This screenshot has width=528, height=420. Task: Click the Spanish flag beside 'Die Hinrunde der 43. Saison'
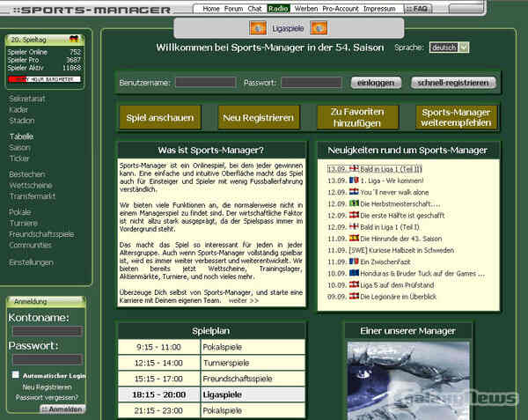[x=354, y=238]
